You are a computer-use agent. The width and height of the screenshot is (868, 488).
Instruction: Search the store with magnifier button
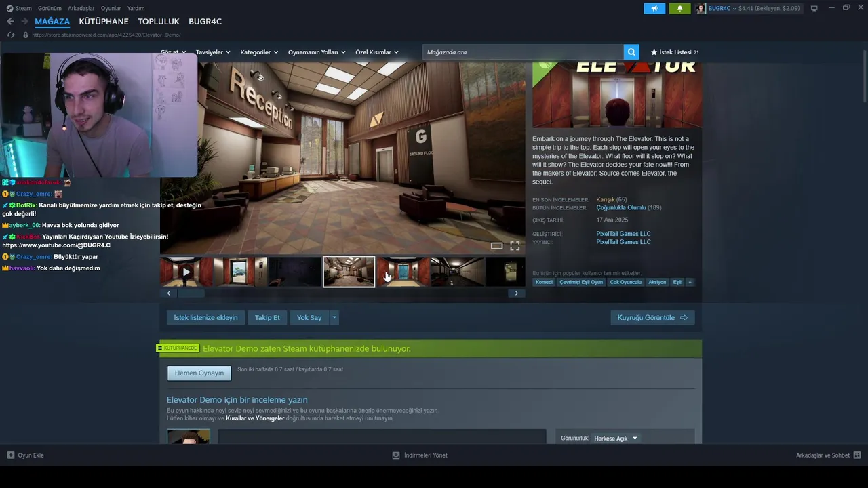click(632, 52)
